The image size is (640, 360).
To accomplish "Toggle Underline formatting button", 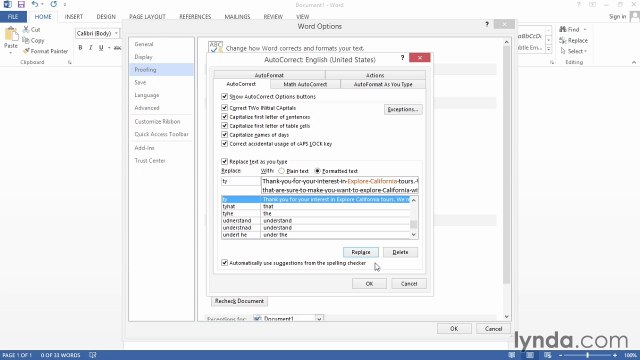I will pyautogui.click(x=101, y=48).
